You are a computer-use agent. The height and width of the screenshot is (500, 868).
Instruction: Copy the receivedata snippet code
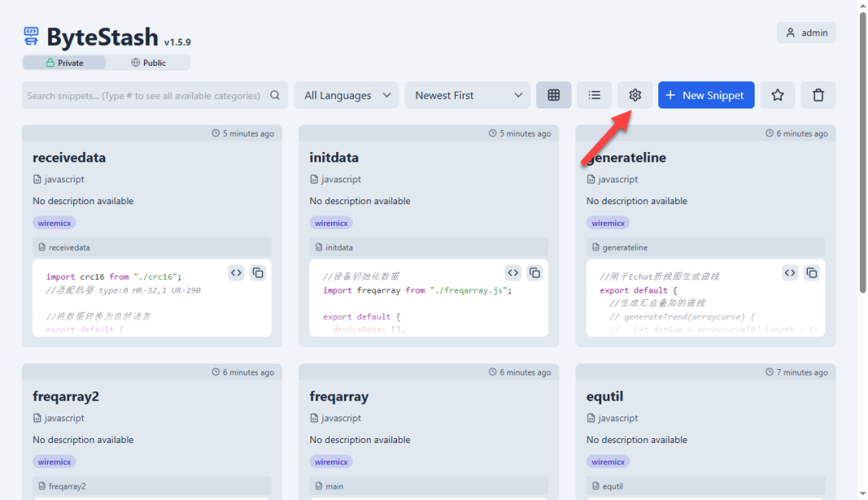pos(258,273)
